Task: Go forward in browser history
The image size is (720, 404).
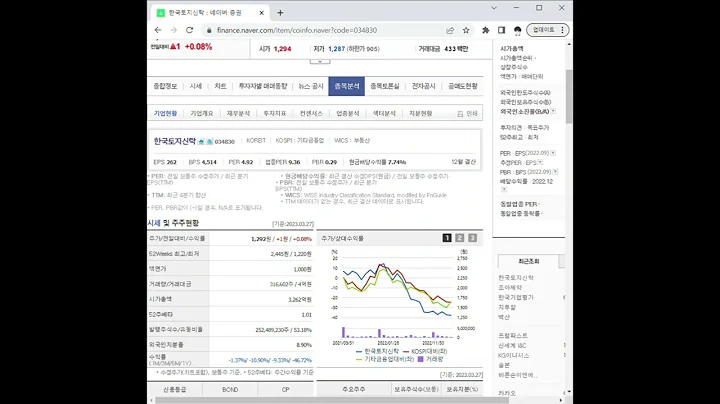Action: coord(174,30)
